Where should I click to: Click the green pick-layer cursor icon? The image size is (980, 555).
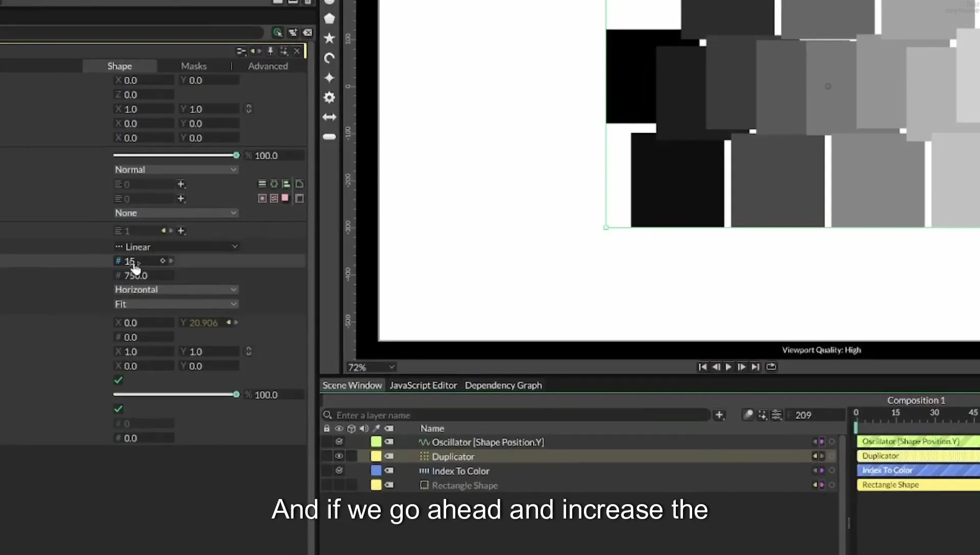[277, 33]
